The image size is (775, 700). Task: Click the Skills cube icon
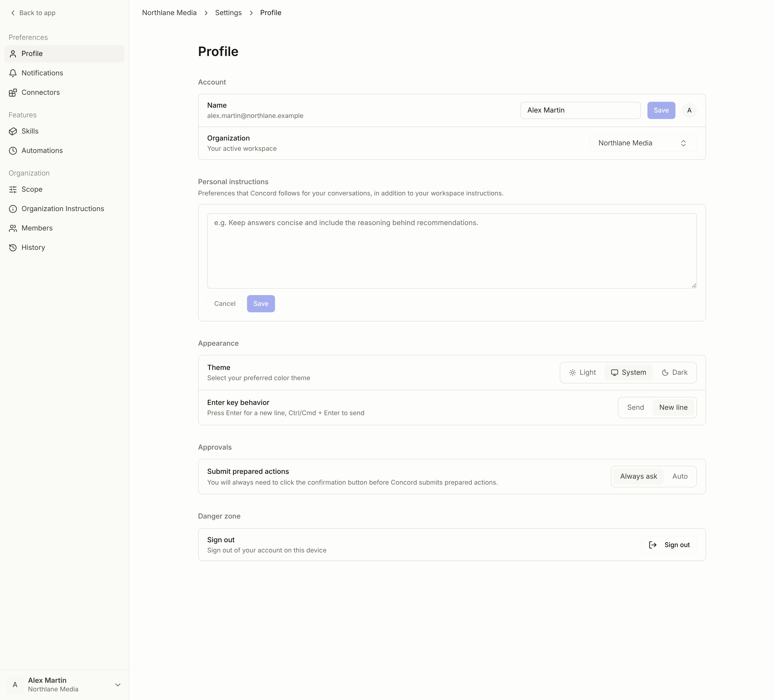coord(13,132)
